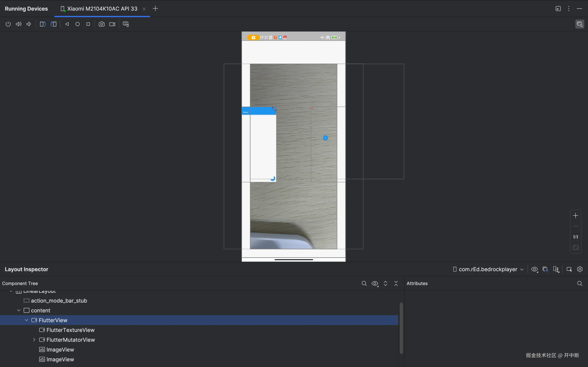588x367 pixels.
Task: Start screen recording with video icon
Action: [x=112, y=24]
